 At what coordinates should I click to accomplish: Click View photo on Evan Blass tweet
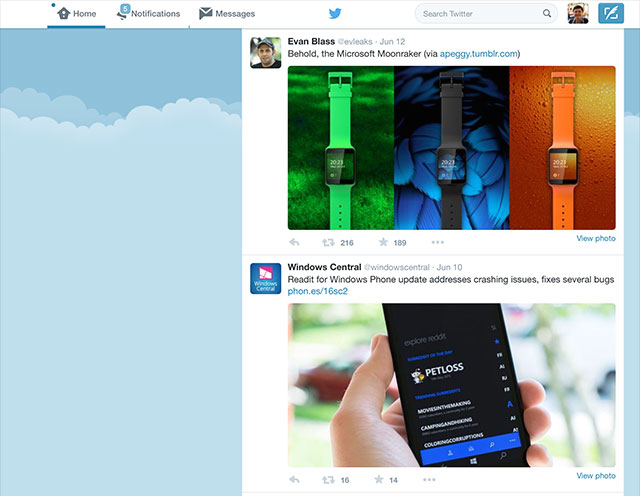596,238
